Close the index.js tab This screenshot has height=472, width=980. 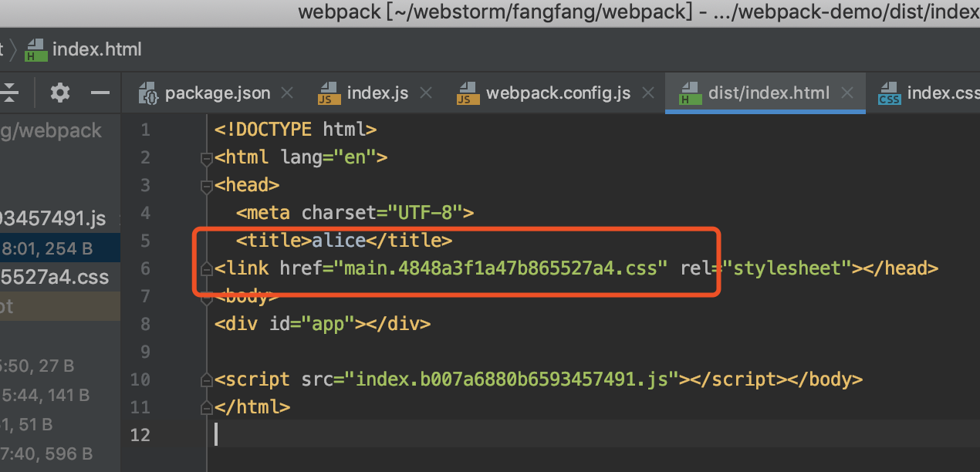425,93
